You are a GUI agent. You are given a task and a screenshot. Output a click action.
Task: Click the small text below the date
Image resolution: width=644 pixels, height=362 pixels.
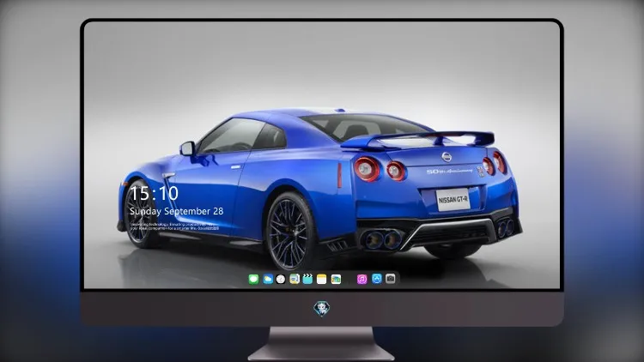point(174,226)
